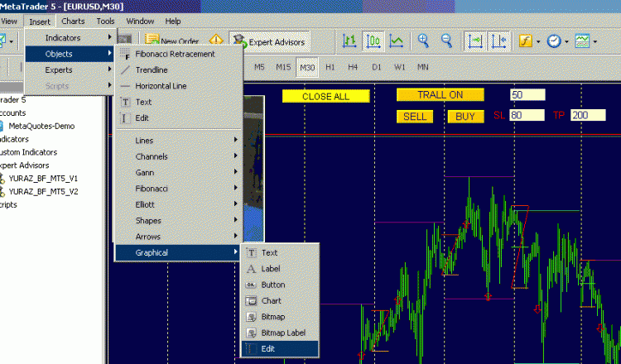Open the indicators list f icon
Viewport: 621px width, 364px height.
[525, 41]
